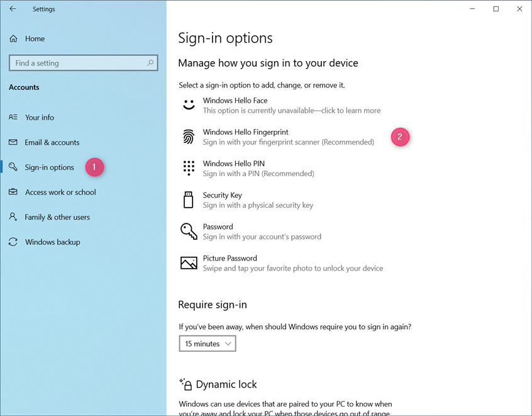This screenshot has width=532, height=416.
Task: Open Windows backup settings
Action: pyautogui.click(x=53, y=242)
